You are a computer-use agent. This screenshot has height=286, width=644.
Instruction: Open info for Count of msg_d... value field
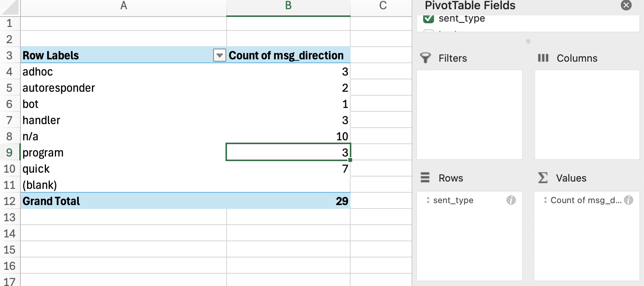click(x=629, y=200)
